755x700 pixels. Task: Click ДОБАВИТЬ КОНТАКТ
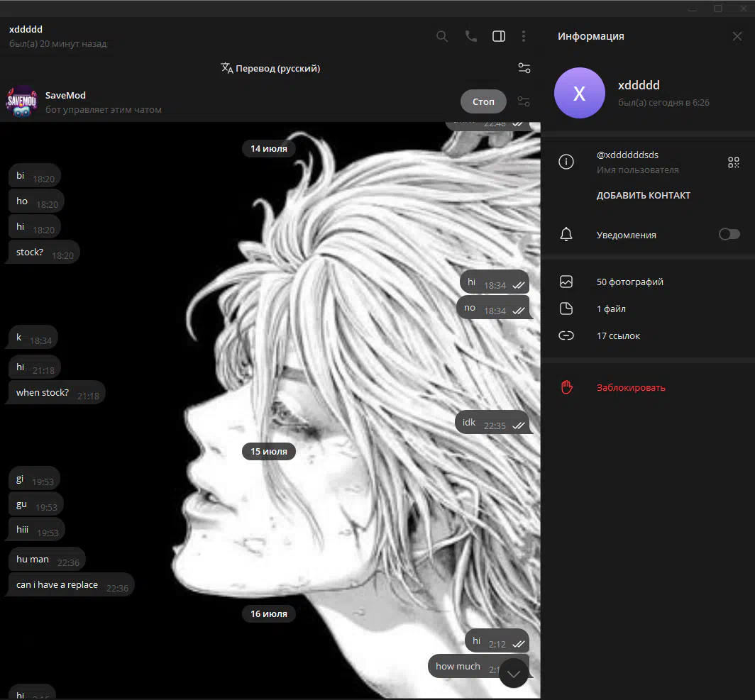(644, 195)
